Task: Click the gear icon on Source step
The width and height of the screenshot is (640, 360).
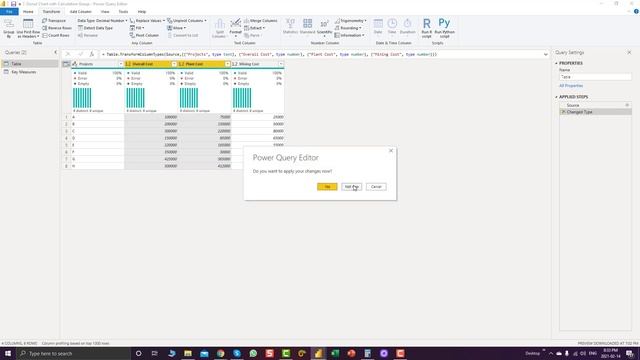Action: pyautogui.click(x=627, y=105)
